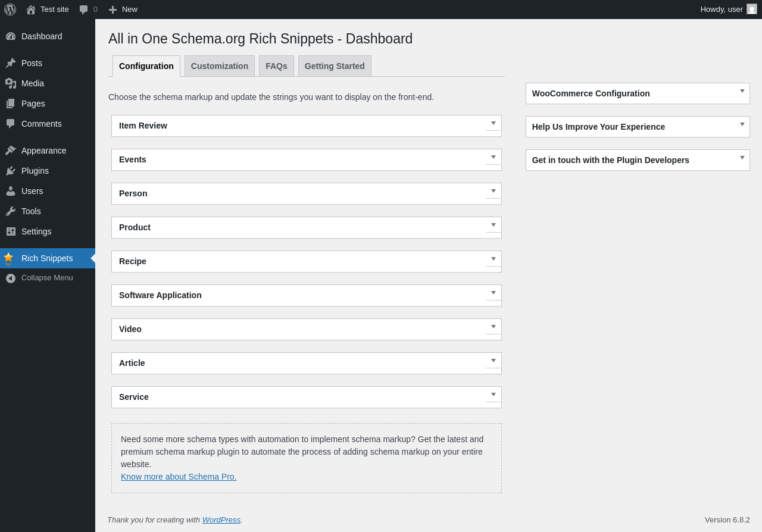
Task: Click the Software Application panel title
Action: [x=160, y=295]
